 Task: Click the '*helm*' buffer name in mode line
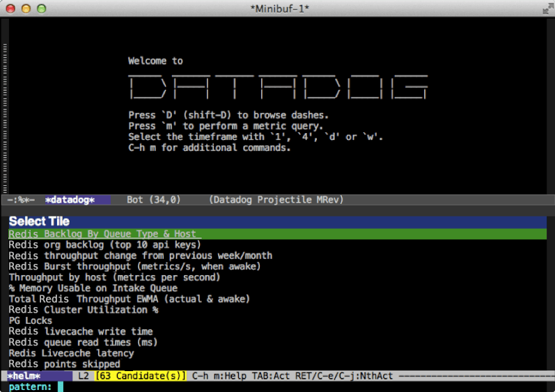[24, 376]
